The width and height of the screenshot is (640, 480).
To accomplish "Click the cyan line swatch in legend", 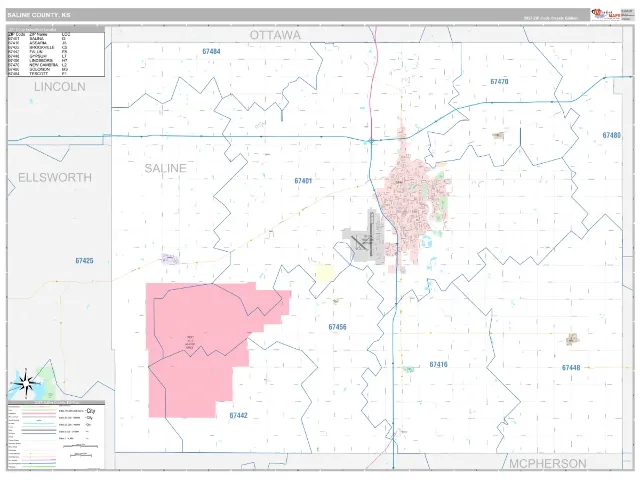I will pyautogui.click(x=39, y=424).
